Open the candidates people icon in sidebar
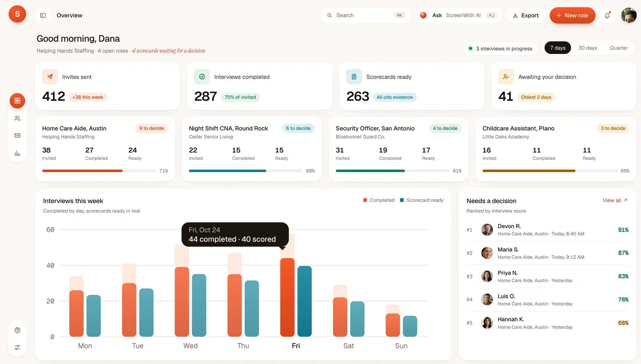 [17, 118]
